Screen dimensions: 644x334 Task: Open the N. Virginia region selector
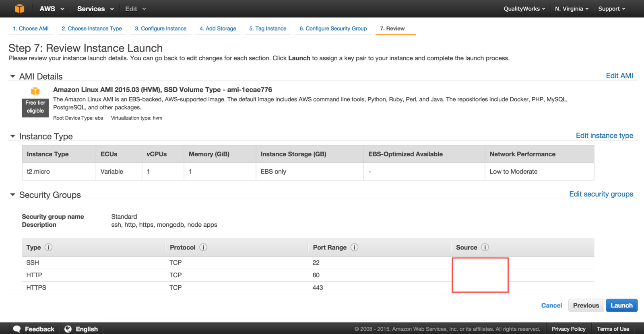coord(572,8)
